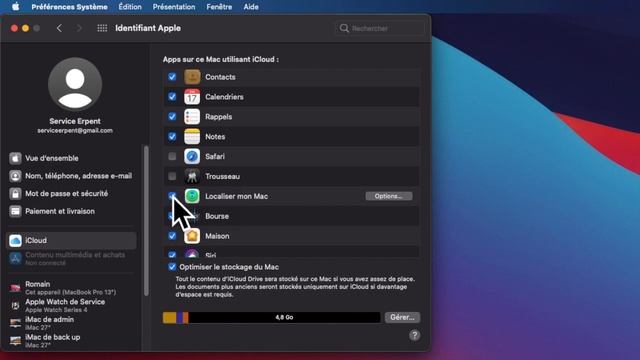
Task: Click the Safari compass icon
Action: (192, 156)
